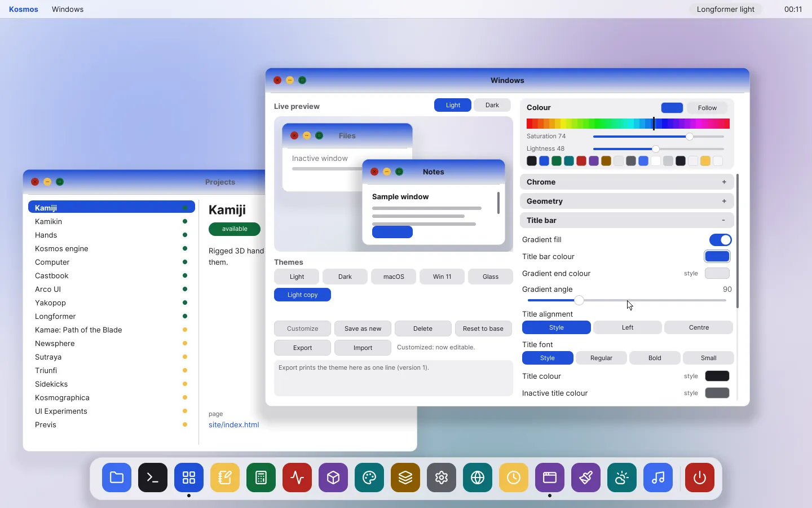
Task: Set Title alignment to Left
Action: (x=628, y=327)
